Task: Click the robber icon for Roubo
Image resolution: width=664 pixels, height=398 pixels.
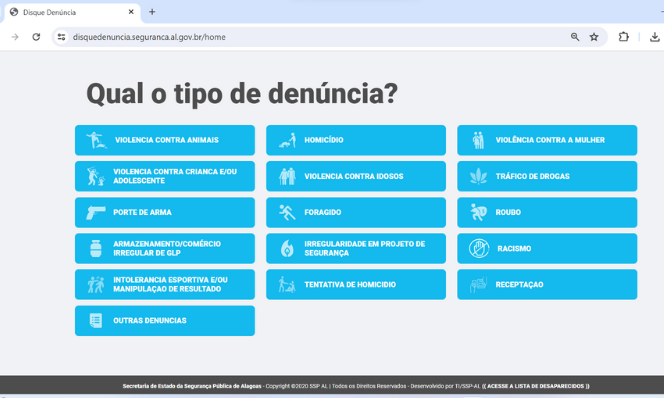Action: point(479,212)
